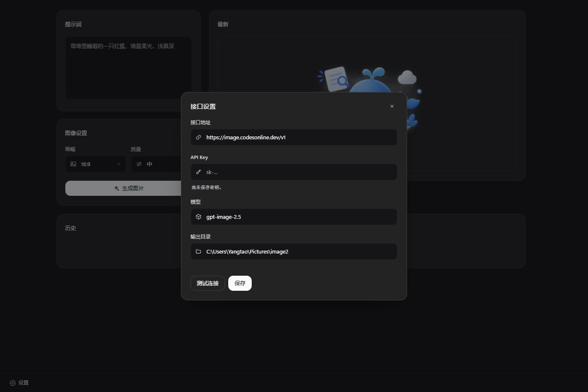This screenshot has width=588, height=392.
Task: Click into the 提示词 prompt text area
Action: (129, 68)
